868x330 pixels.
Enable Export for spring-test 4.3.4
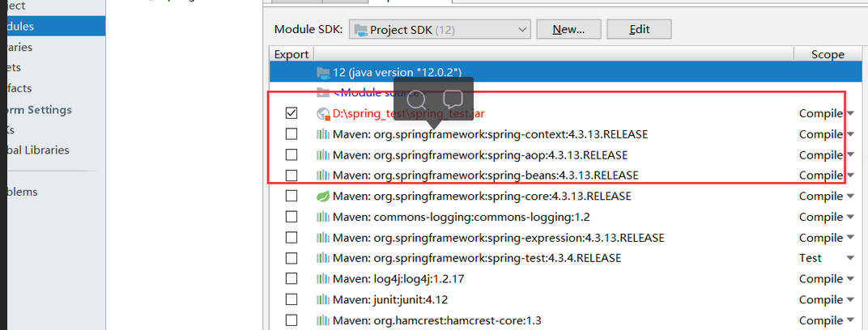pos(291,257)
